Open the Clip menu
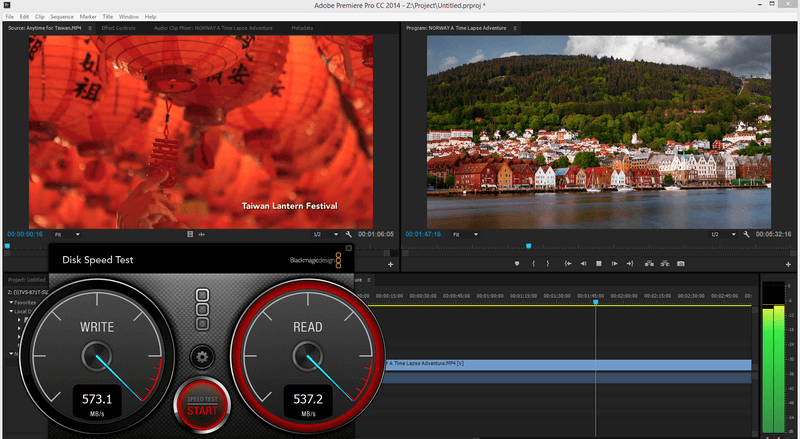 point(39,17)
